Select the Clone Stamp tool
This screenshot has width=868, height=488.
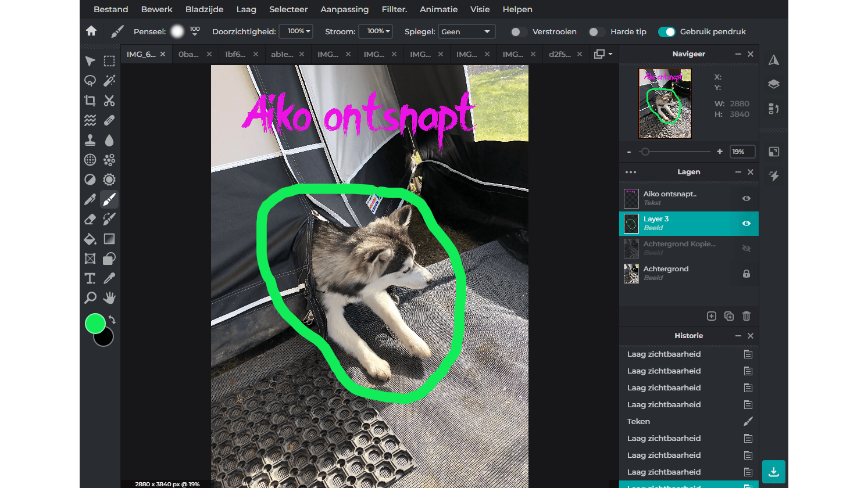pos(90,140)
